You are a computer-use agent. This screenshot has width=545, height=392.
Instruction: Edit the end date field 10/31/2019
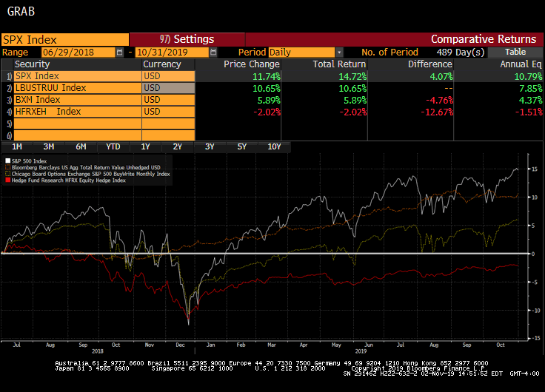tap(172, 53)
